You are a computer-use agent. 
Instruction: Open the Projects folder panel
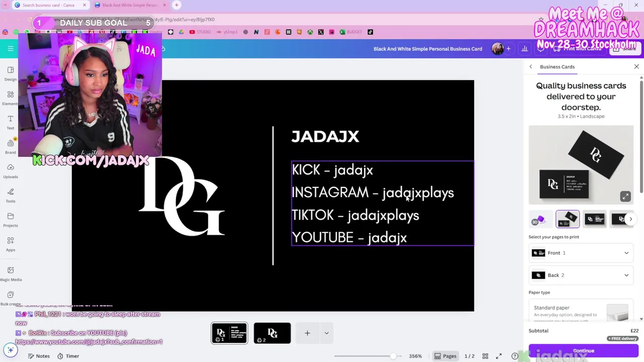click(10, 219)
